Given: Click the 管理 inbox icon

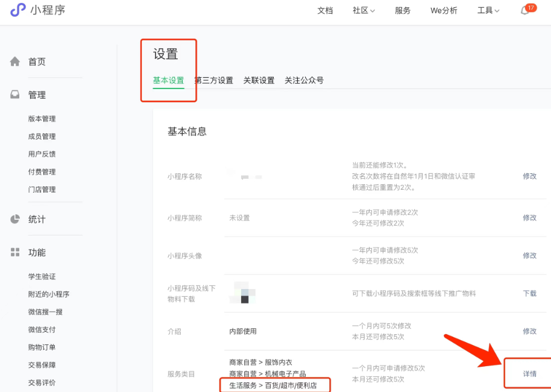Looking at the screenshot, I should pos(15,95).
